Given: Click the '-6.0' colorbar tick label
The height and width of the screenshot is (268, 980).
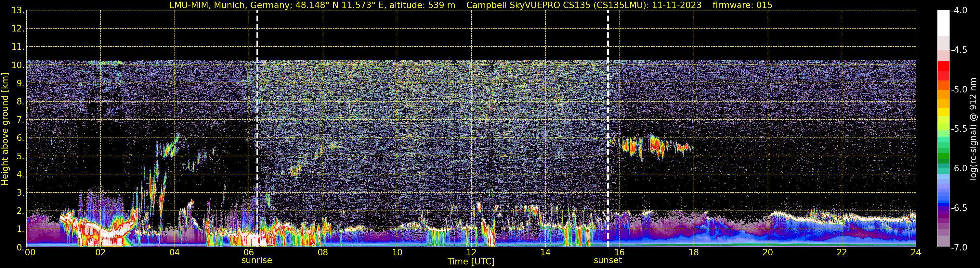Looking at the screenshot, I should coord(959,168).
